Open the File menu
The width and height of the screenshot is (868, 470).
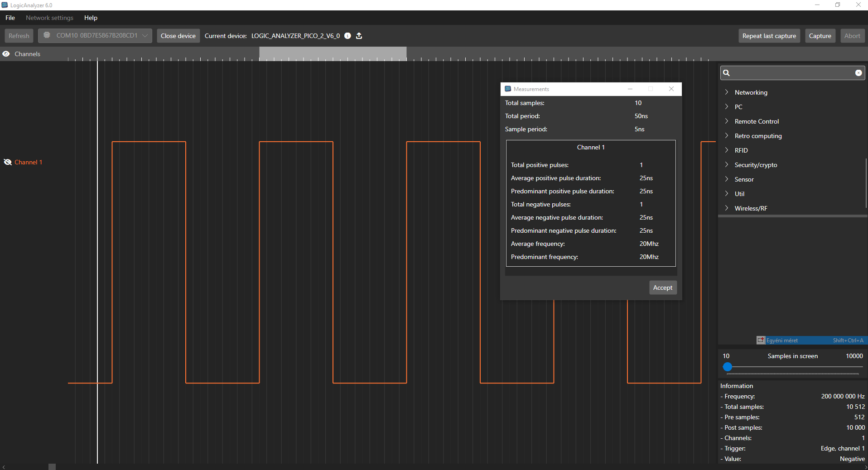[x=10, y=18]
